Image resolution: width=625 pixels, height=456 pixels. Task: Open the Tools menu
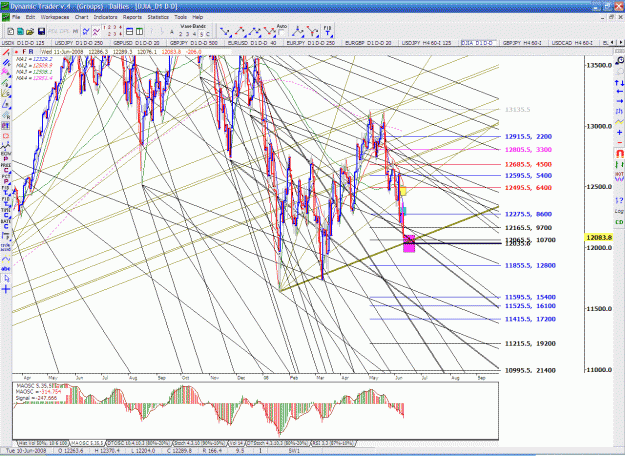181,17
